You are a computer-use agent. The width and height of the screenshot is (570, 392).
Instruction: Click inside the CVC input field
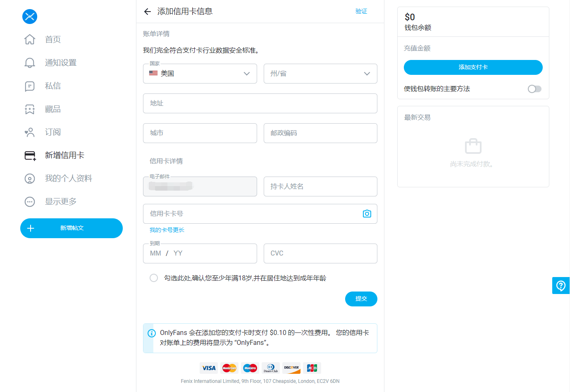coord(320,253)
